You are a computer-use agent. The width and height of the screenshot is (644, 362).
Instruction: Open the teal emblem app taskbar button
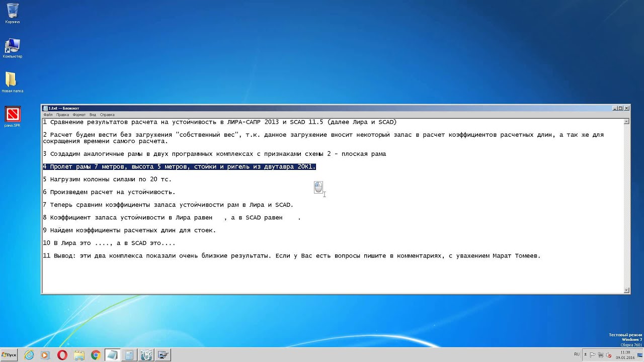(146, 355)
